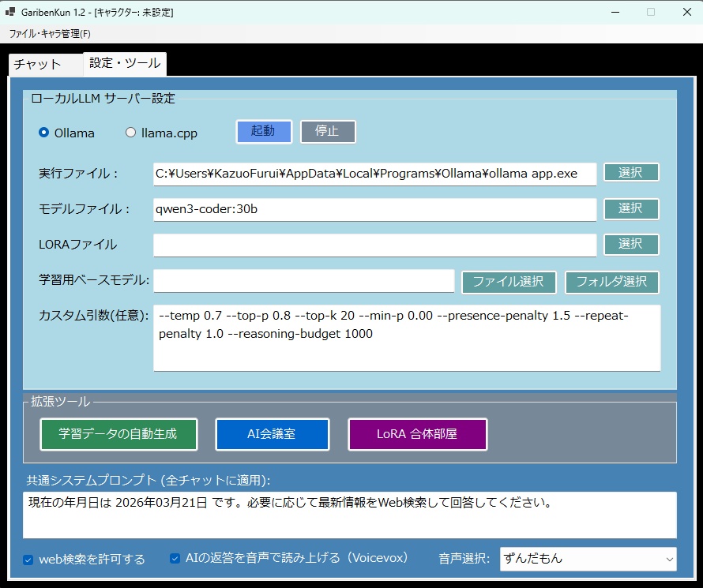Open the 学習データの自動生成 tool
The height and width of the screenshot is (588, 703).
[118, 433]
